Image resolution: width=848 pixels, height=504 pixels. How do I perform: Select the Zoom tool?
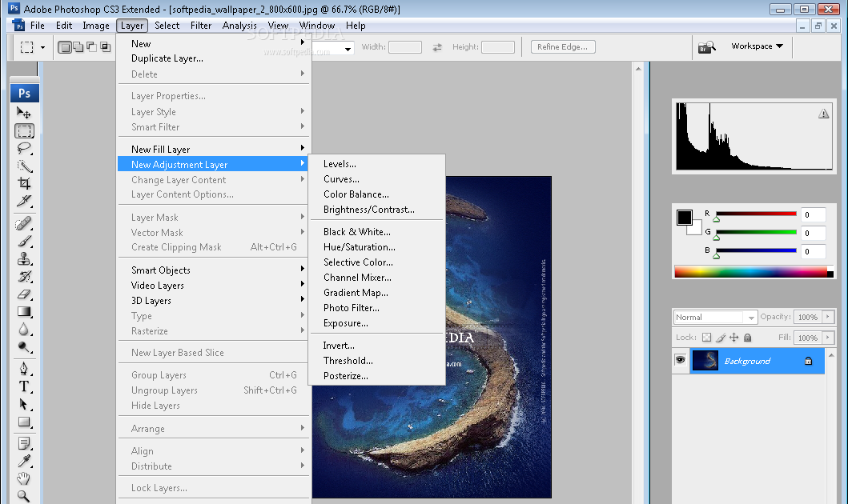24,496
